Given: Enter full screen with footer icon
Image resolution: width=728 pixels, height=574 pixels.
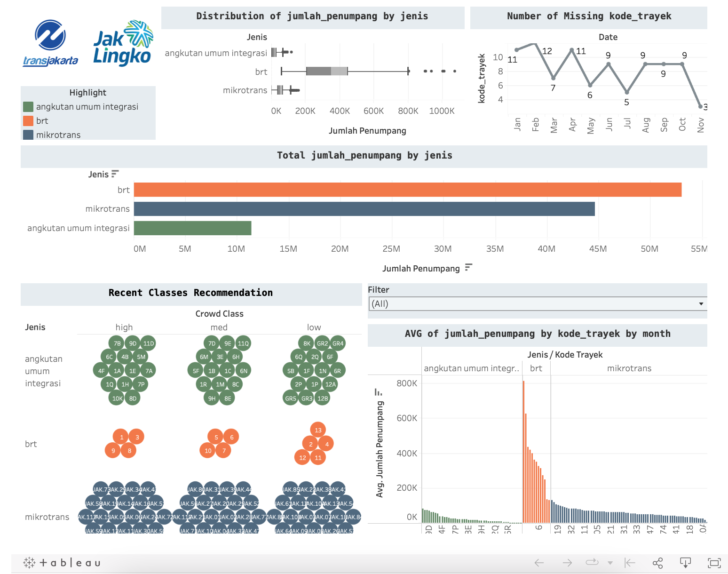Looking at the screenshot, I should [x=714, y=563].
